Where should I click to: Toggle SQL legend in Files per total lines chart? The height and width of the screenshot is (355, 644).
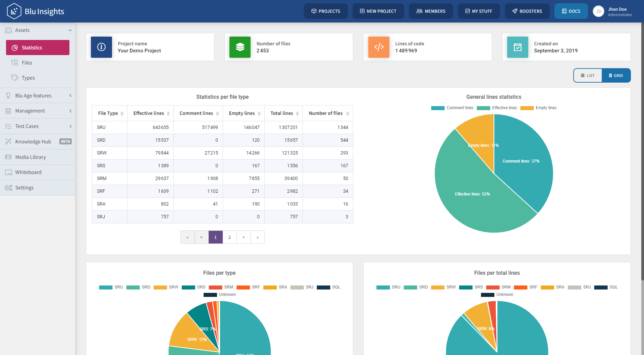click(606, 287)
